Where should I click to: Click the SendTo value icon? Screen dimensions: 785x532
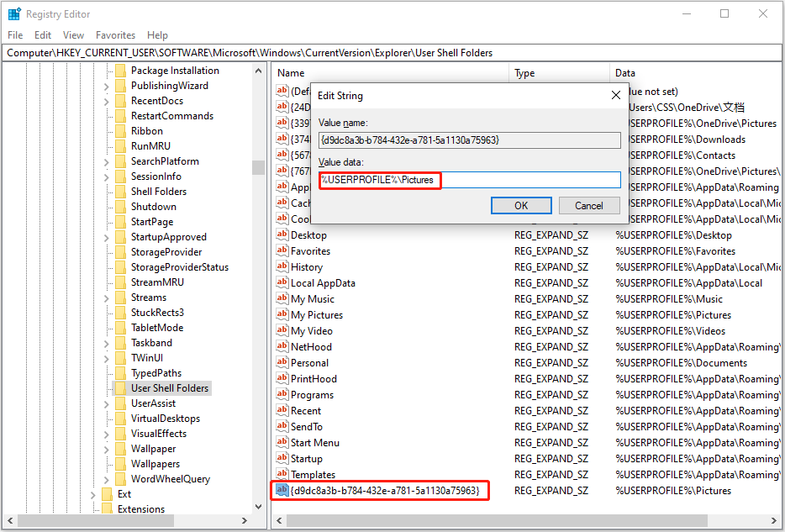click(282, 426)
